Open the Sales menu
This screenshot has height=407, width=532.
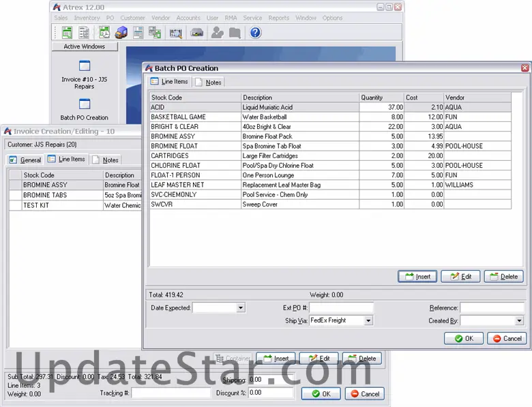click(x=61, y=18)
